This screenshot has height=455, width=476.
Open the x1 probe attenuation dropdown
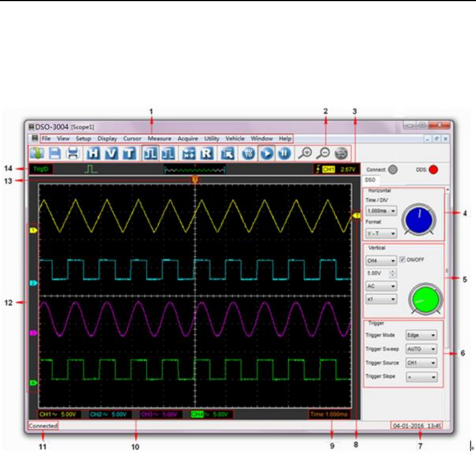tap(381, 299)
